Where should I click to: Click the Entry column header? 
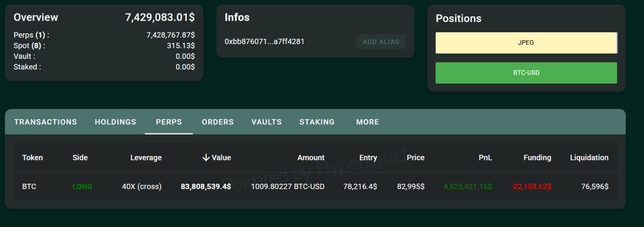368,158
